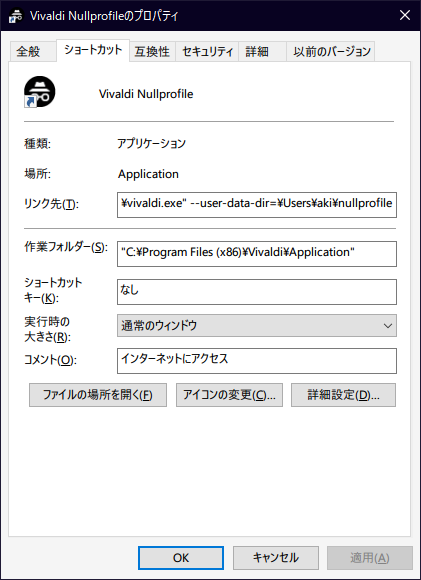Close the properties dialog window
The image size is (421, 580).
coord(405,15)
